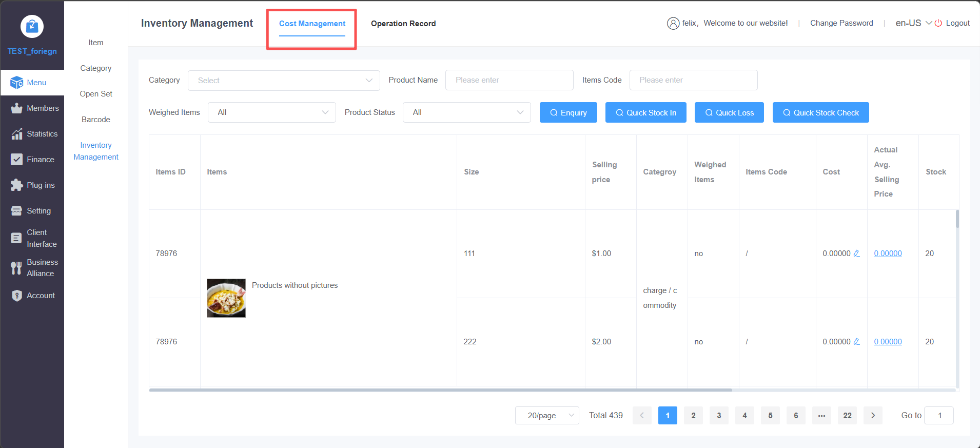Expand the Weighed Items dropdown
This screenshot has height=448, width=980.
click(x=271, y=112)
